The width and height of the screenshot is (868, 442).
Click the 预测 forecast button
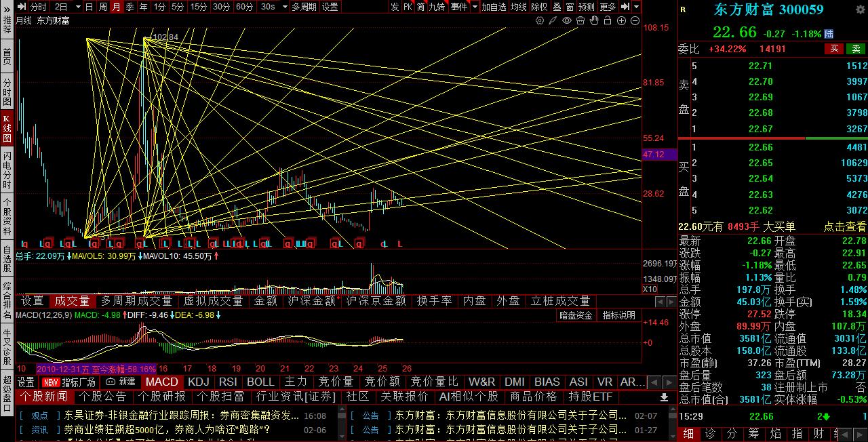pyautogui.click(x=587, y=7)
